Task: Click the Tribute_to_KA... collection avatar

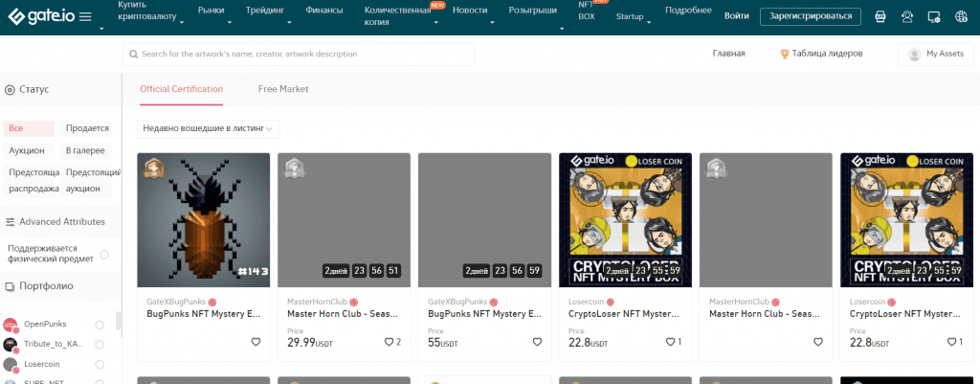Action: (x=10, y=345)
